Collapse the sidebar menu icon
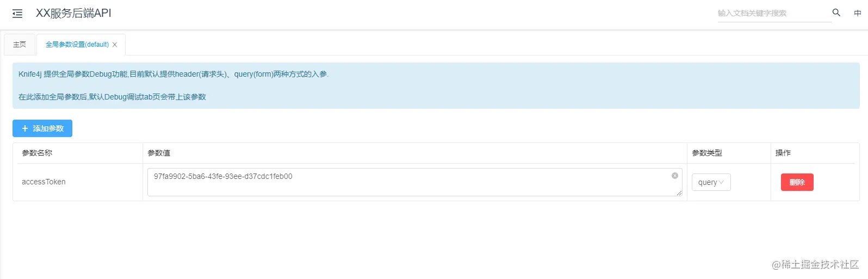Screen dimensions: 868x279 coord(17,14)
